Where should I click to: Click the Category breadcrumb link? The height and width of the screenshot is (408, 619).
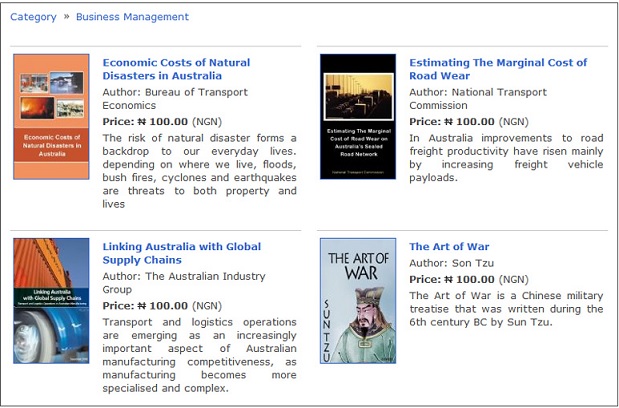pyautogui.click(x=33, y=17)
